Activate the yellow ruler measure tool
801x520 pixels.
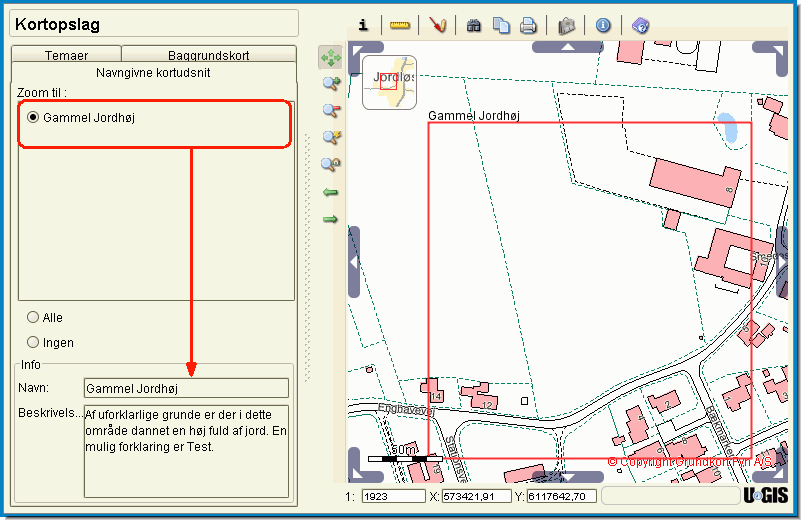[400, 25]
